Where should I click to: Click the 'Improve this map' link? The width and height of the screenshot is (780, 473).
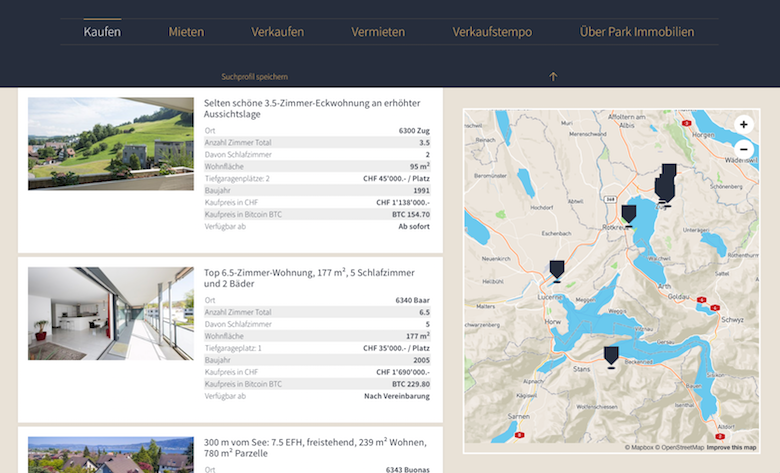coord(731,448)
